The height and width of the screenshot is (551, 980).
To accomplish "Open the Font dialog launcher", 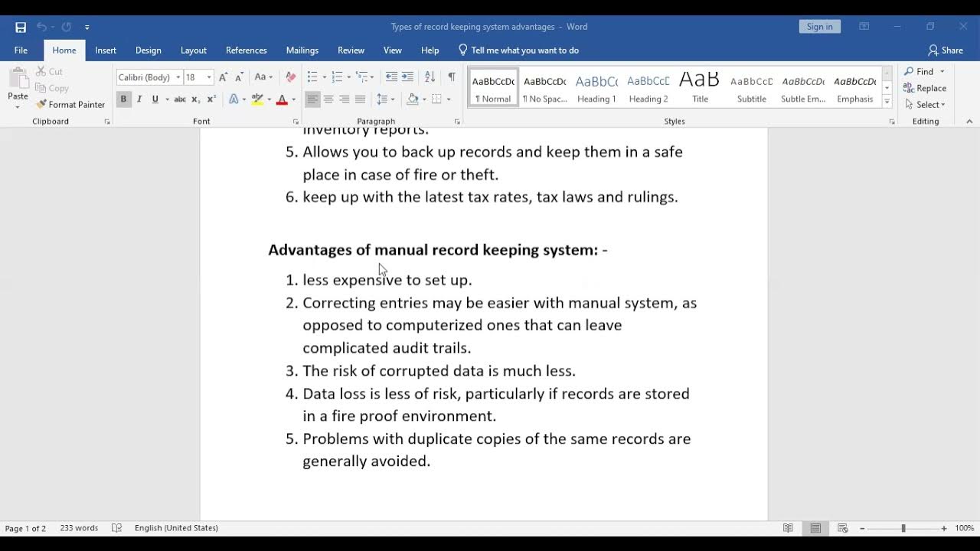I will click(x=296, y=122).
